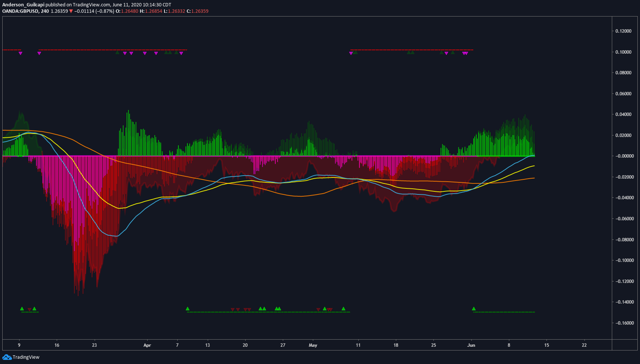Click the 11 date label on time axis

[x=358, y=345]
